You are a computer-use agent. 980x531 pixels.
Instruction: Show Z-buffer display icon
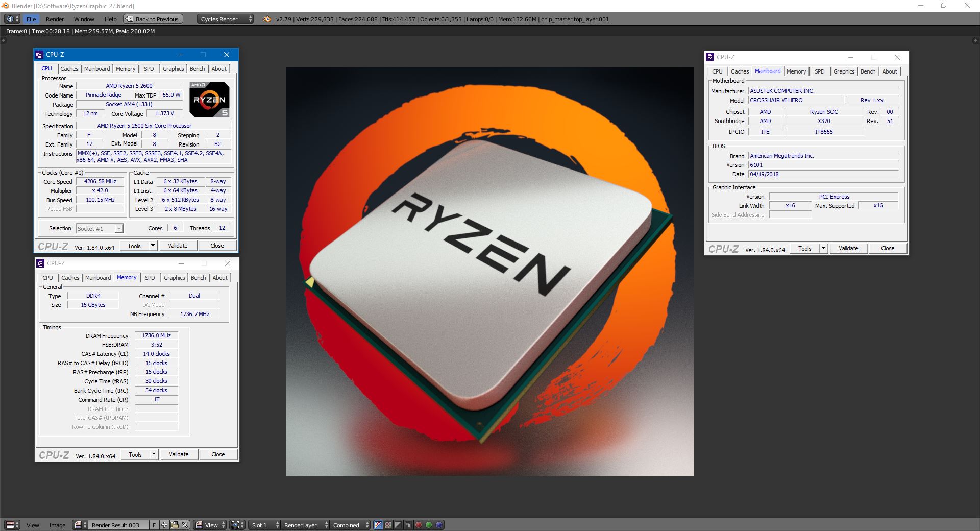tap(408, 525)
